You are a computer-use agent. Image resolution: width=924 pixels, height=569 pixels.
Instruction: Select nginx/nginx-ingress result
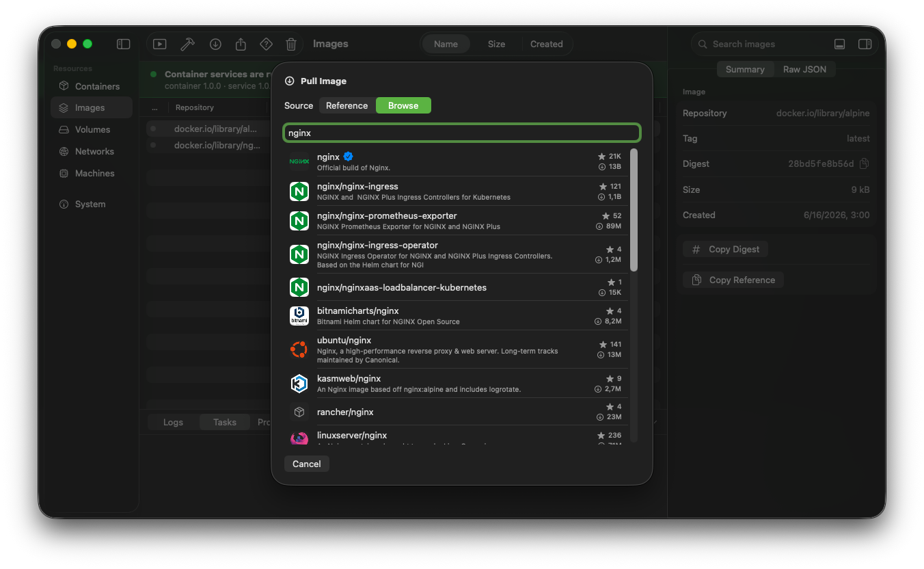[x=455, y=191]
